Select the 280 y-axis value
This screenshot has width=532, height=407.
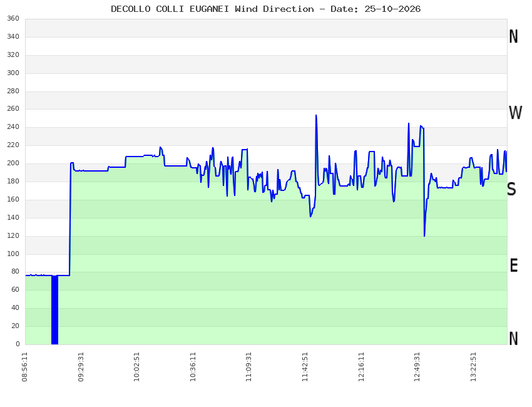13,91
